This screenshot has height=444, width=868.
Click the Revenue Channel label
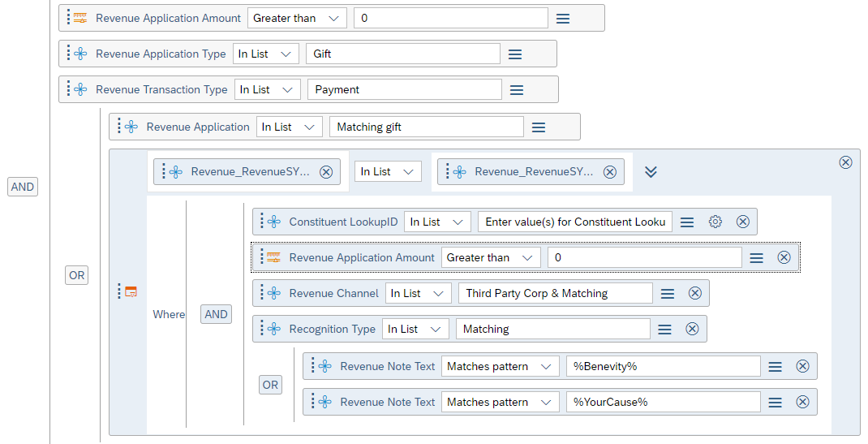click(333, 293)
